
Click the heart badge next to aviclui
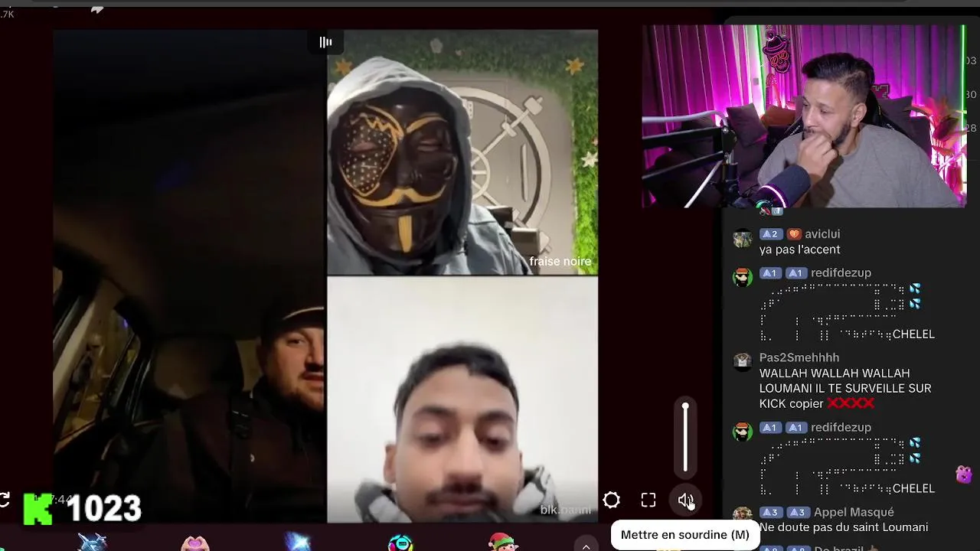(x=793, y=234)
